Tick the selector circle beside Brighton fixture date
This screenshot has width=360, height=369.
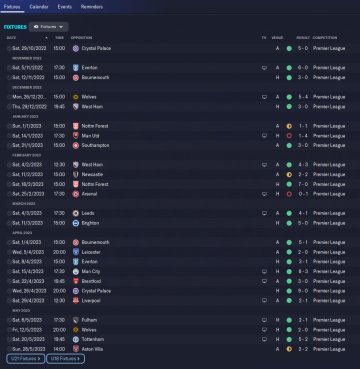pyautogui.click(x=9, y=223)
